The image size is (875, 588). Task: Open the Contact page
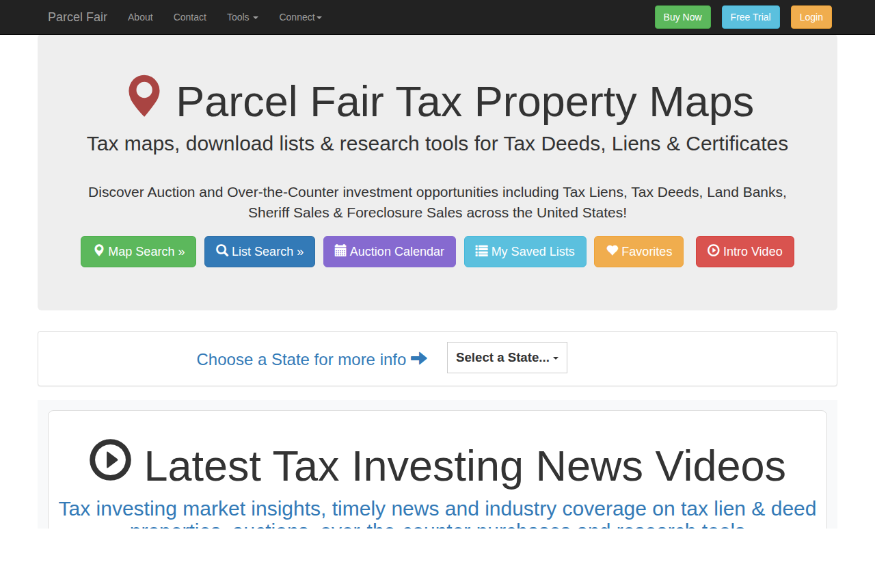(x=190, y=17)
